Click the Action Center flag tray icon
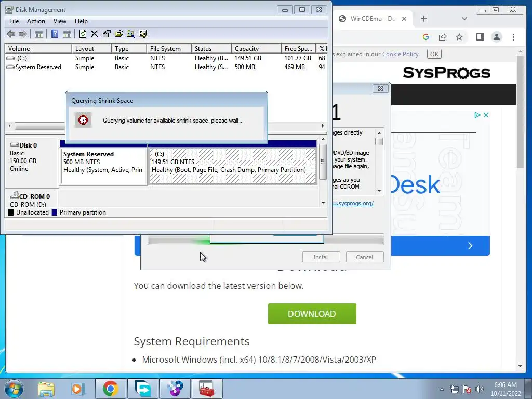The height and width of the screenshot is (399, 532). click(467, 389)
